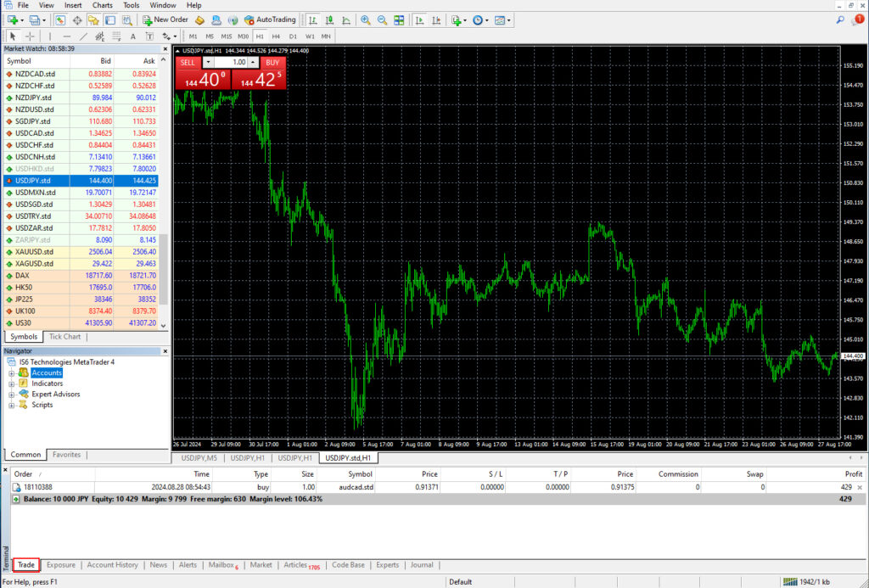This screenshot has height=588, width=869.
Task: Expand the Indicators tree node
Action: click(x=11, y=384)
